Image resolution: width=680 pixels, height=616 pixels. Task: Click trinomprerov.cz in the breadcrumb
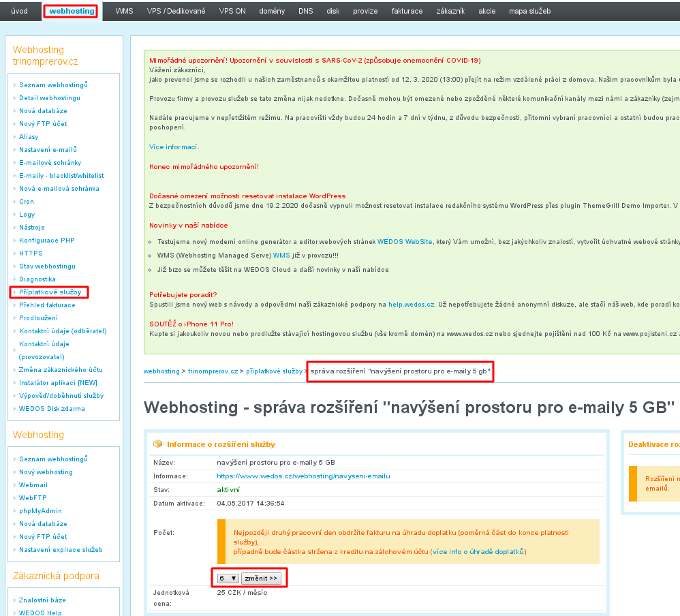coord(213,371)
